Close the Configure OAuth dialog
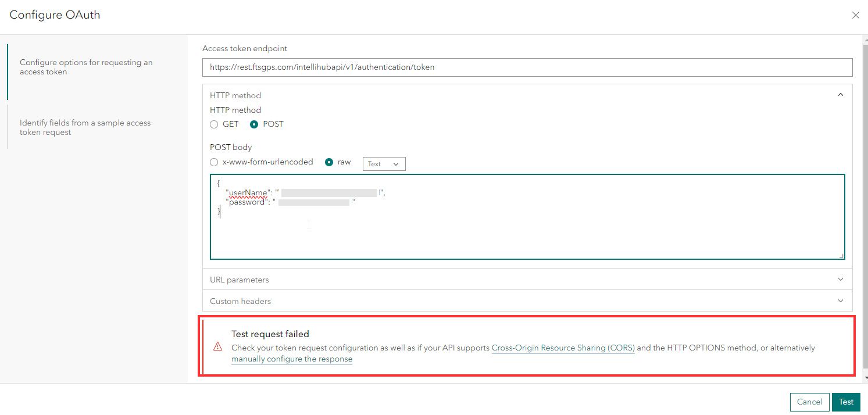 855,16
